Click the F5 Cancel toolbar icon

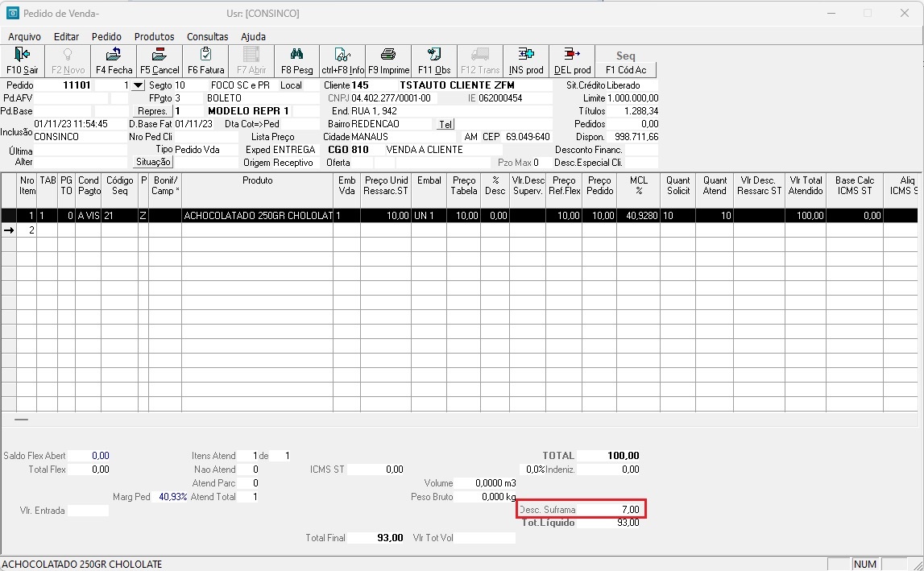click(160, 61)
